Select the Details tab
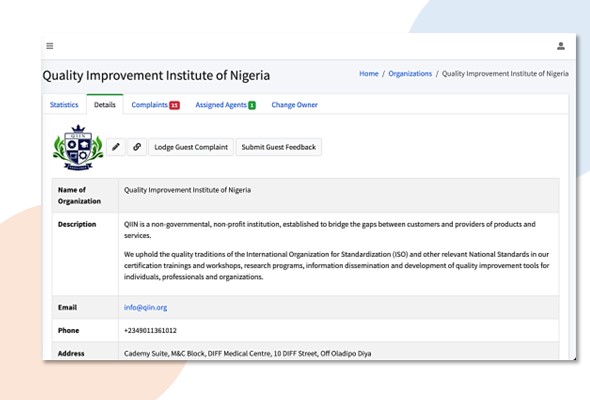The height and width of the screenshot is (400, 590). [x=105, y=105]
